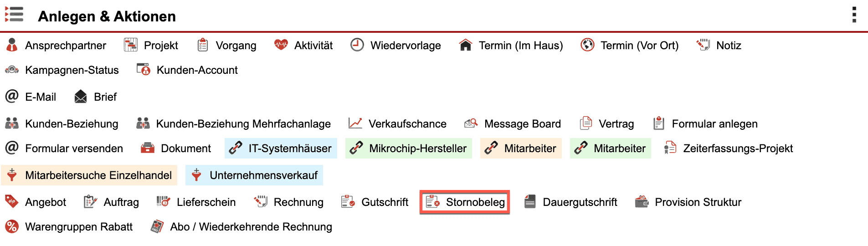The height and width of the screenshot is (246, 868).
Task: Click the Wiedervorlage clock icon
Action: (357, 45)
